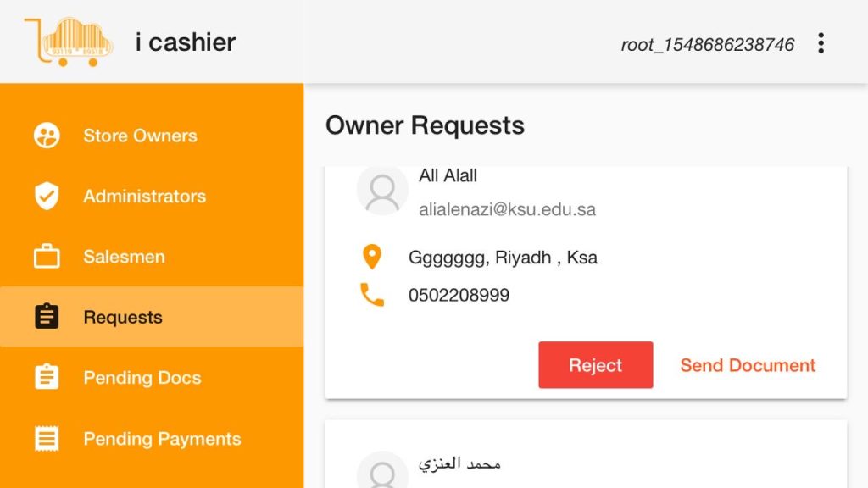Go to the Administrators section

pos(144,196)
